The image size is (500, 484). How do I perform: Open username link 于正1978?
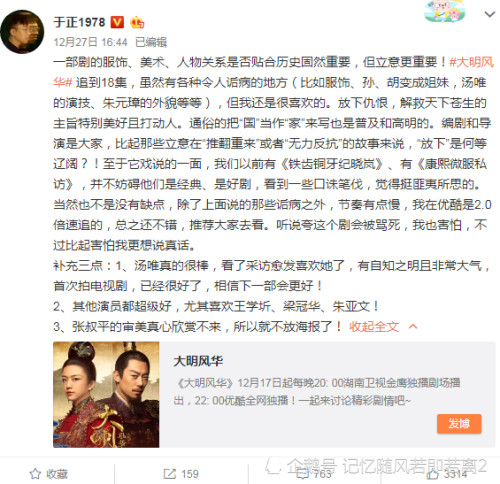coord(79,22)
